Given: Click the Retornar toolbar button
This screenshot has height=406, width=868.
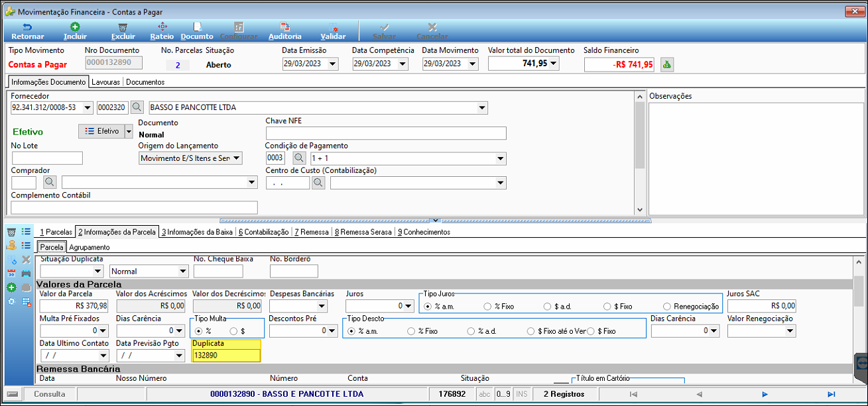Looking at the screenshot, I should pos(28,31).
